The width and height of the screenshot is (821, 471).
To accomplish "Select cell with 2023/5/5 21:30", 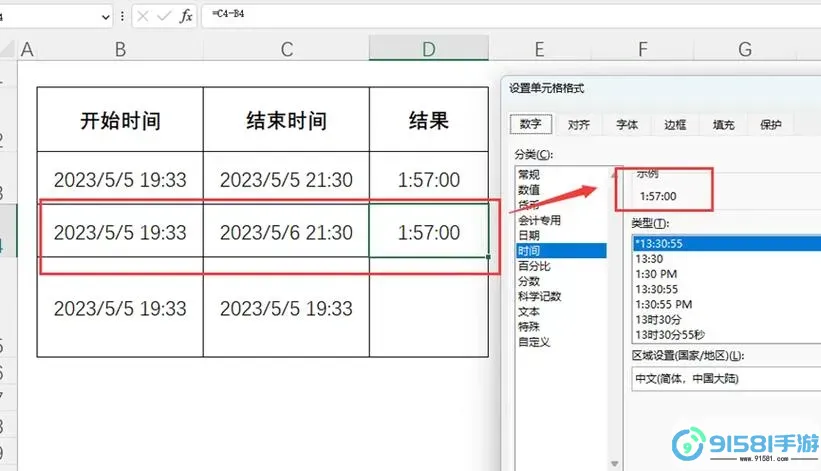I will pos(286,180).
